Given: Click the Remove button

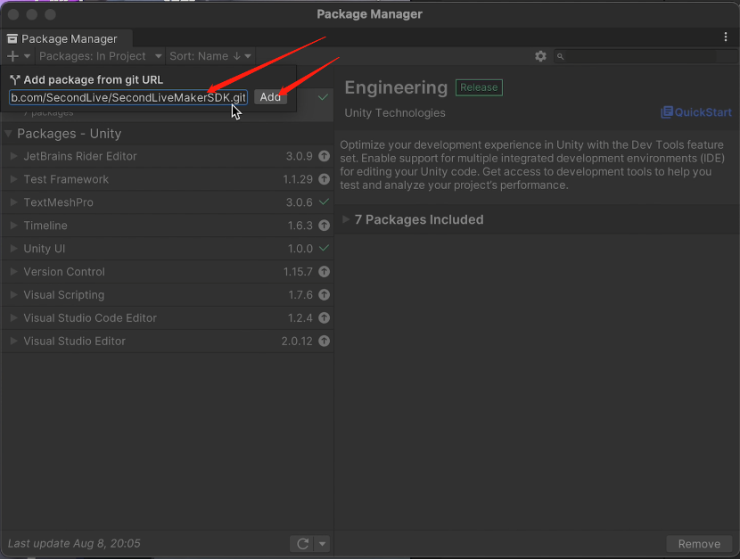Looking at the screenshot, I should point(699,544).
